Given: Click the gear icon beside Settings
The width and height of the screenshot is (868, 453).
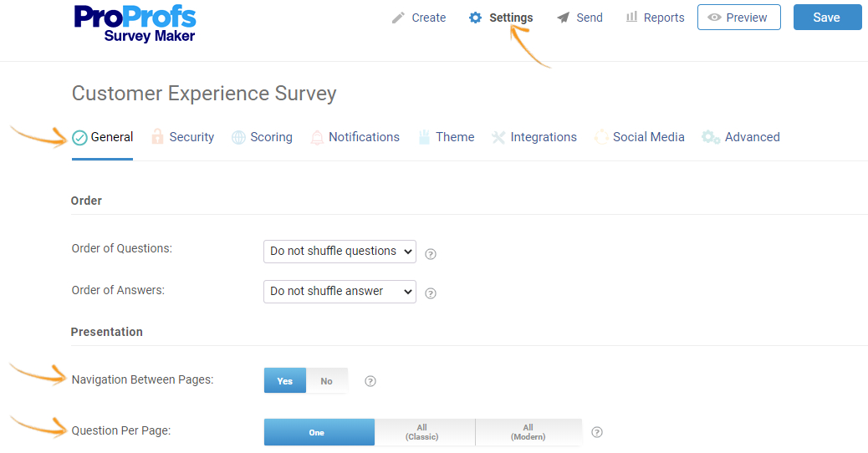Looking at the screenshot, I should pos(475,18).
